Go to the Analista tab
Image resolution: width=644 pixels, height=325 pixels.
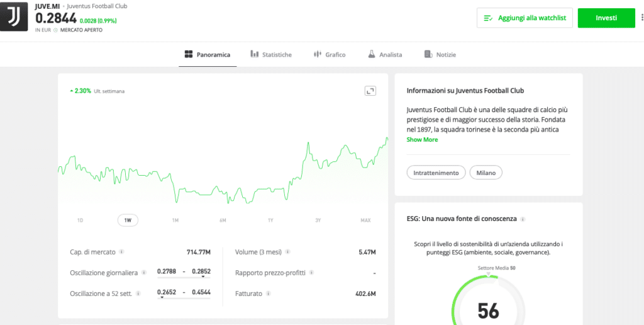[x=385, y=54]
